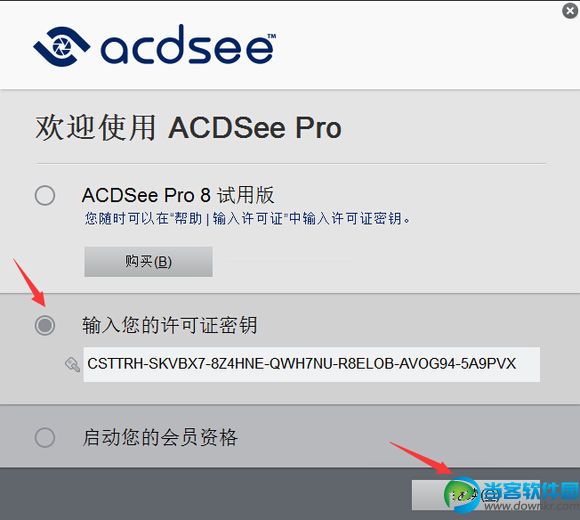This screenshot has height=520, width=580.
Task: Click the '欢迎使用 ACDSee Pro' heading
Action: pyautogui.click(x=188, y=128)
